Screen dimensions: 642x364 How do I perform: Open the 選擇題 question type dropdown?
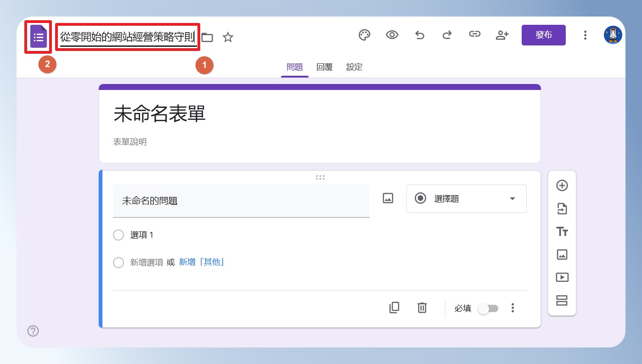(467, 199)
